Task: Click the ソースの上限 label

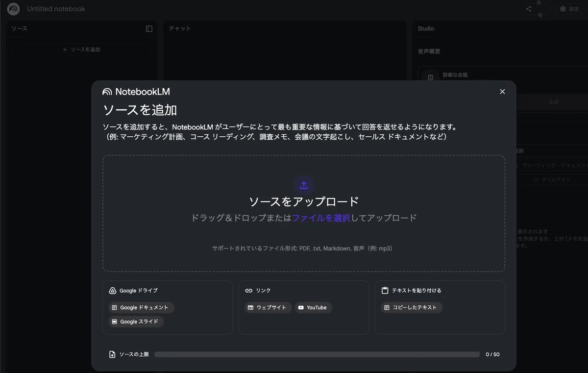Action: pos(134,354)
